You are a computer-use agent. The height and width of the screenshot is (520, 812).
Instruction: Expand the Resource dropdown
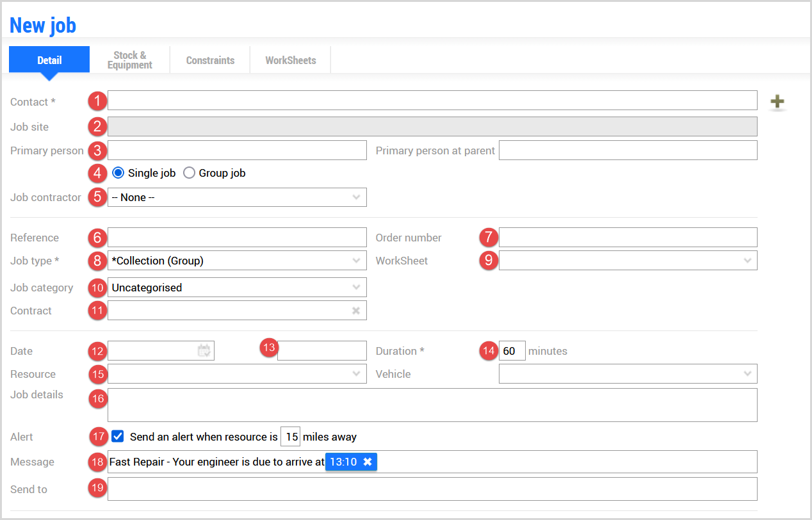[237, 374]
